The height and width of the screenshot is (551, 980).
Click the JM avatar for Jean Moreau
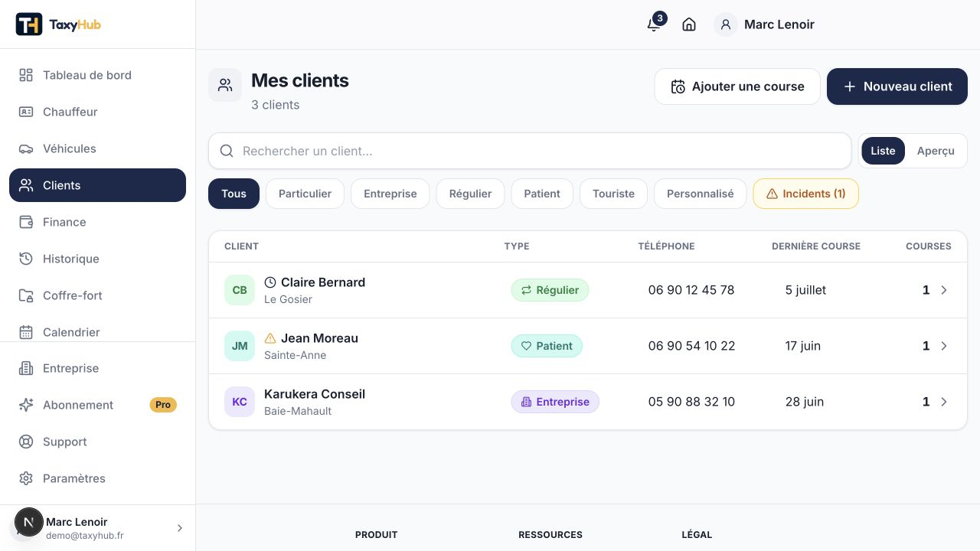pos(240,346)
